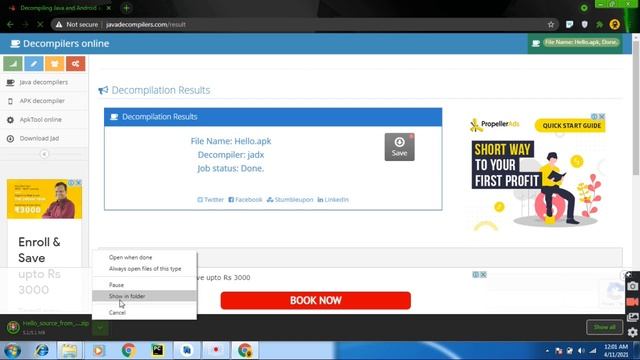Open Internet Explorer from taskbar
Screen dimensions: 640x360
(42, 351)
